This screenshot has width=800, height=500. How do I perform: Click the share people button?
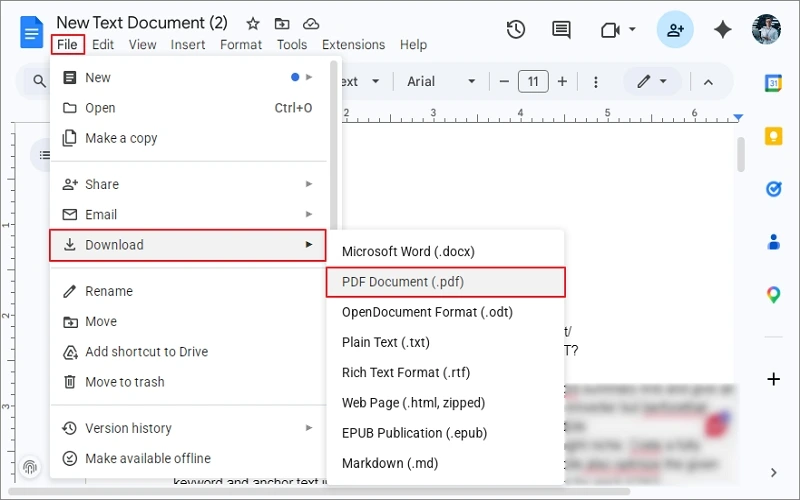(675, 30)
